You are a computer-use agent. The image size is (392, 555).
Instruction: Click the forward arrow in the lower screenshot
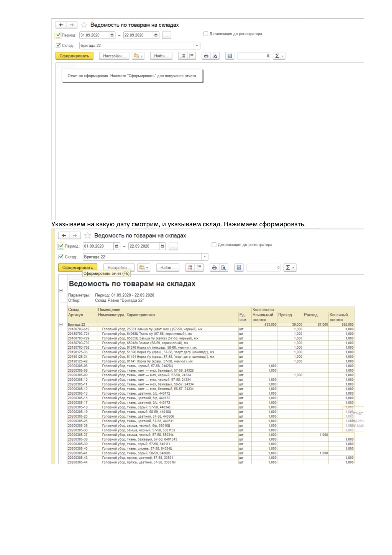[75, 236]
